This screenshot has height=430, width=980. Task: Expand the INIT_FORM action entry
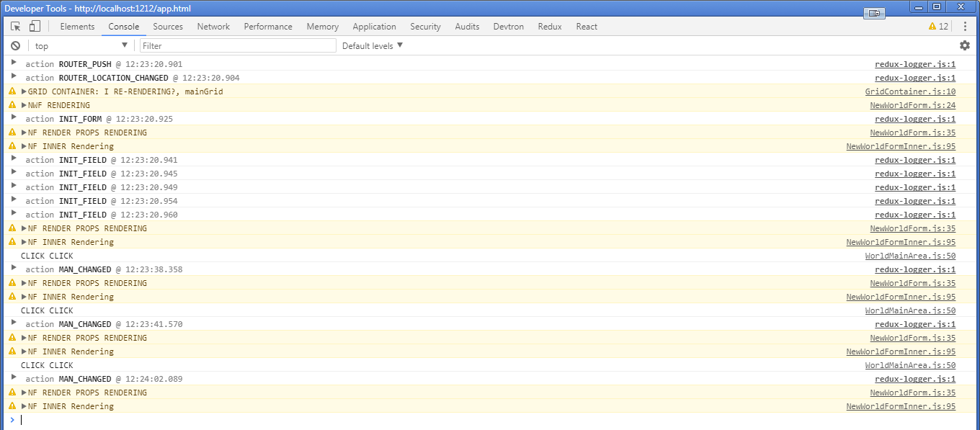14,118
